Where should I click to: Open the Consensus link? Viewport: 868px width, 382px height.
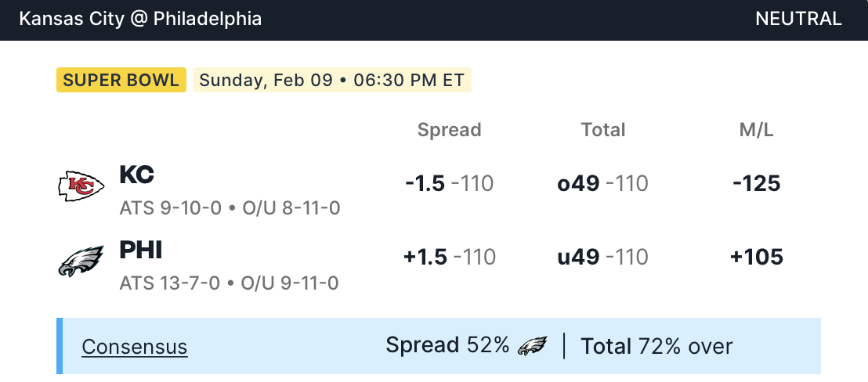[135, 347]
